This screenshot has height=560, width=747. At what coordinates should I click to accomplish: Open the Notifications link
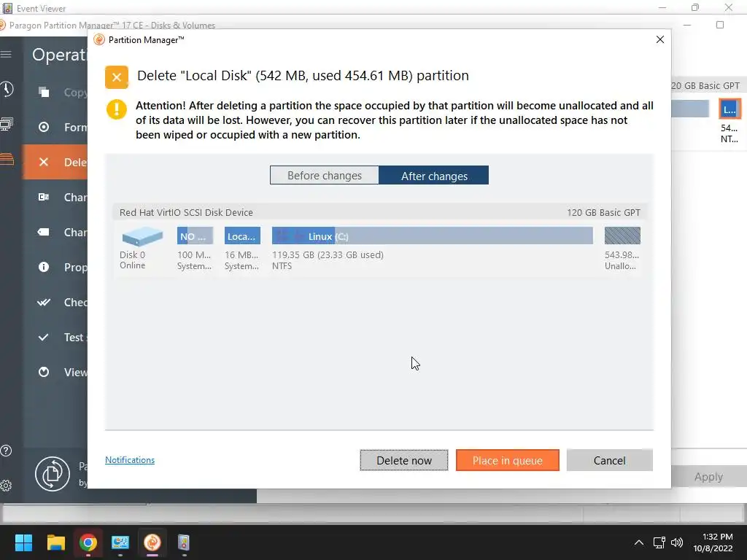pos(130,459)
